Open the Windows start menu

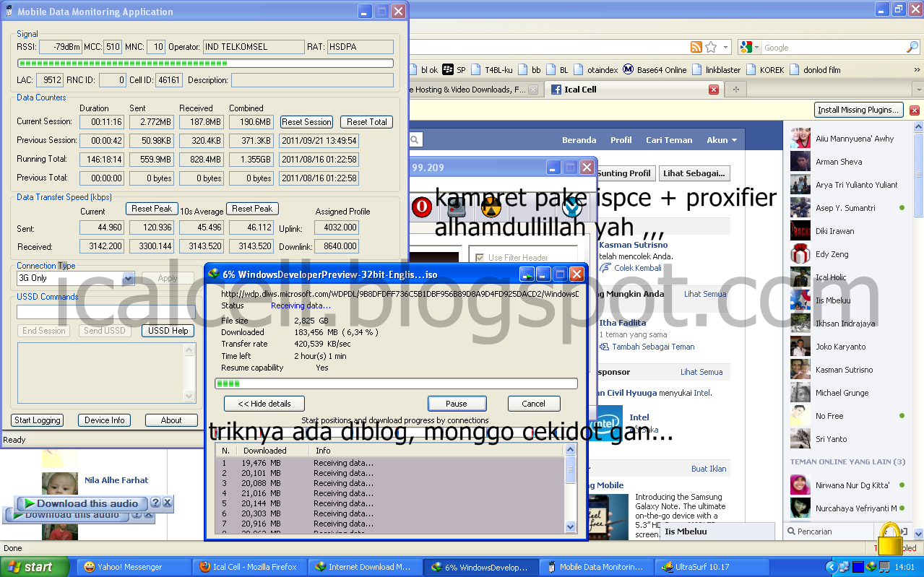tap(35, 567)
